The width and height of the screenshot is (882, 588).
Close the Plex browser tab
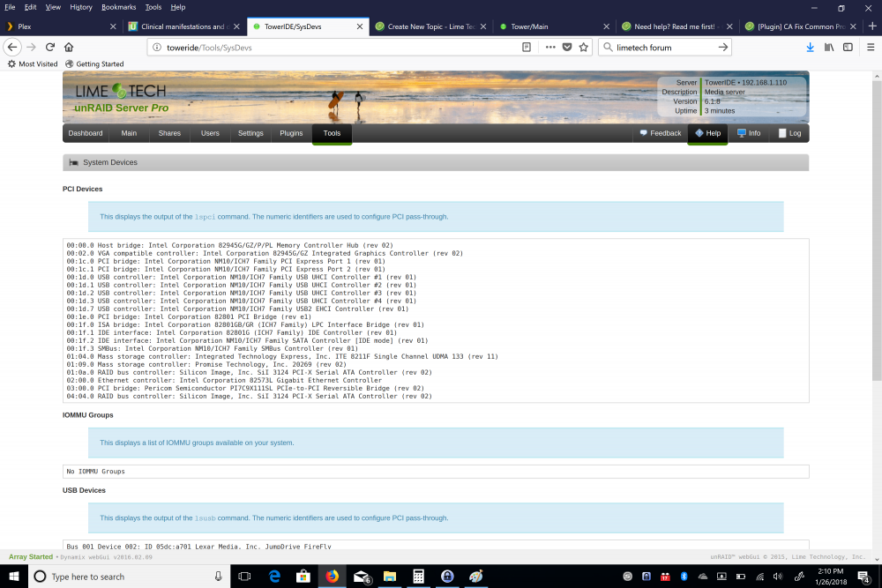point(113,26)
